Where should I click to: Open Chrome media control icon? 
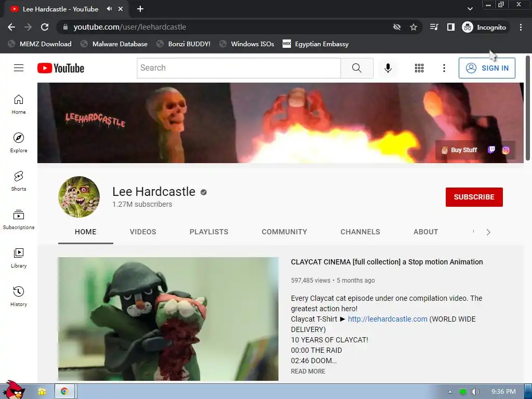[434, 27]
